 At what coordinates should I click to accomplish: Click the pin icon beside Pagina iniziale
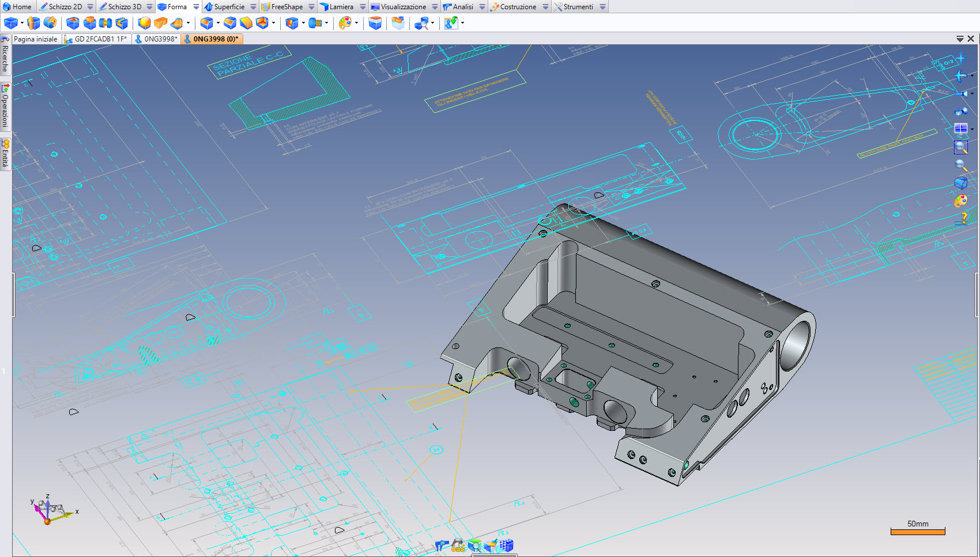[x=5, y=39]
